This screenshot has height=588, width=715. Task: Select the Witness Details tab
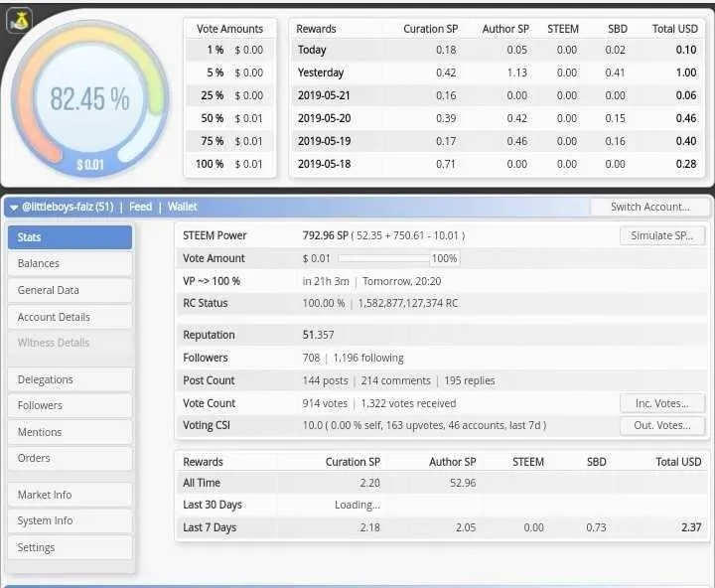70,343
